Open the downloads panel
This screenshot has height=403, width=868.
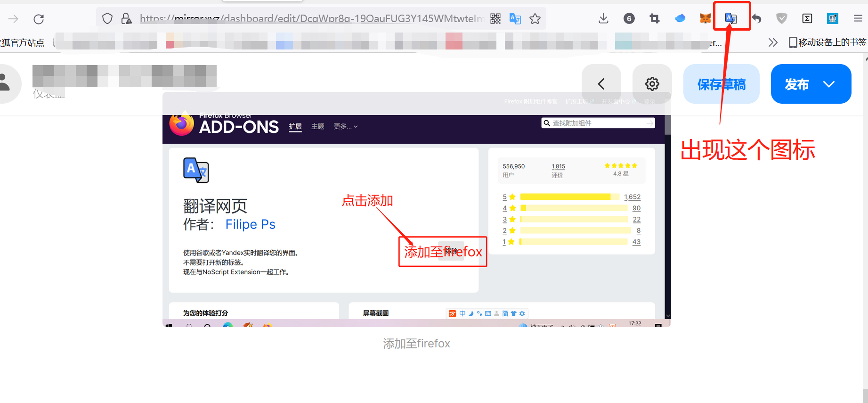click(603, 18)
